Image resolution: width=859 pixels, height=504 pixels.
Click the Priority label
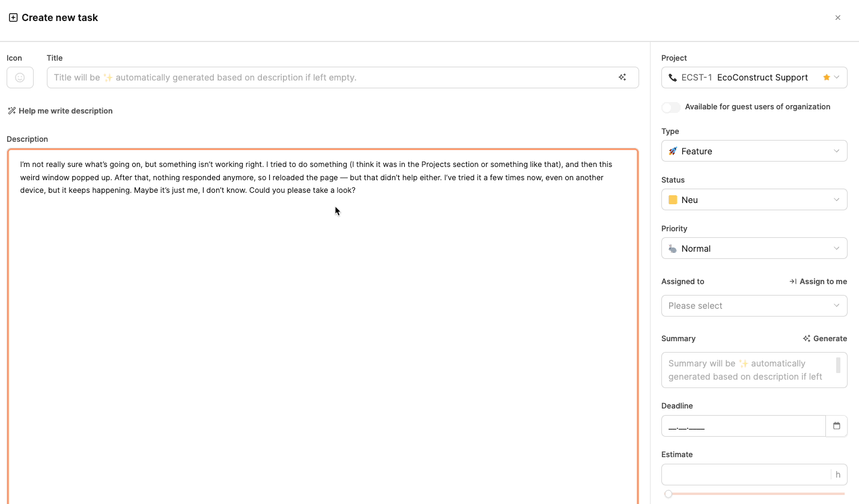click(x=674, y=228)
